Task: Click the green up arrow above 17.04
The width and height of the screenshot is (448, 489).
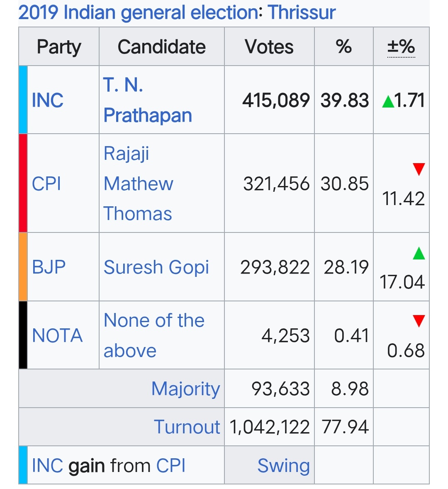Action: [x=419, y=253]
